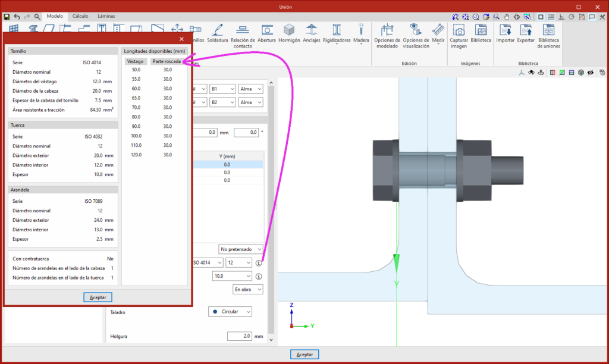Expand the Circular taladro dropdown
This screenshot has width=609, height=364.
[231, 312]
